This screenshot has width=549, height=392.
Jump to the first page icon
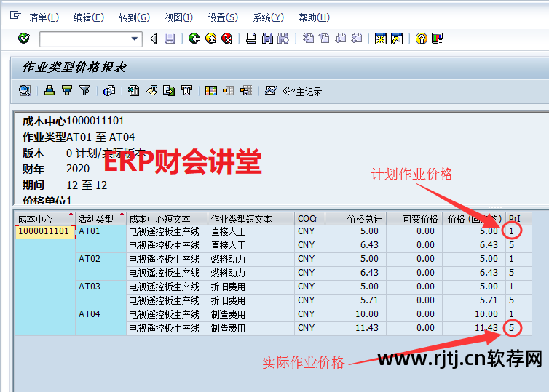coord(309,38)
